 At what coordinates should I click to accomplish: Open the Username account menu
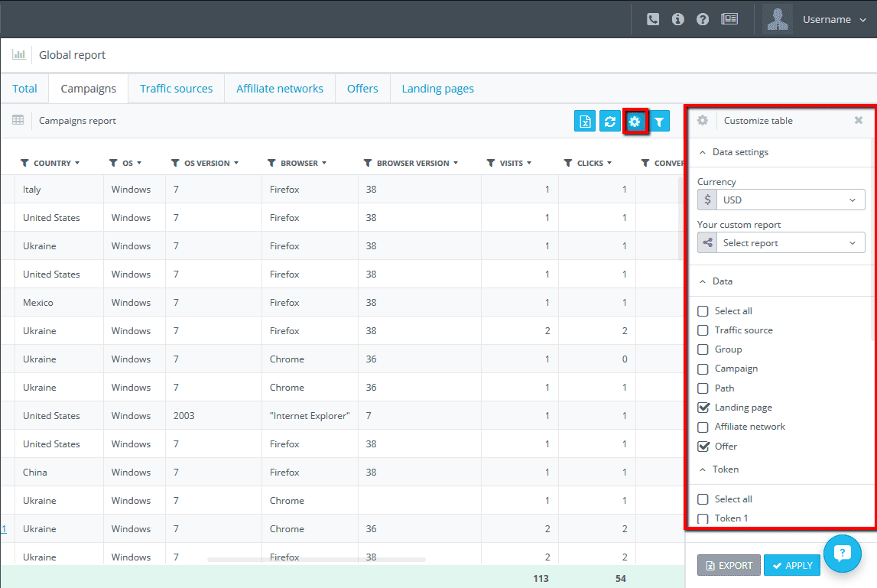pyautogui.click(x=834, y=20)
